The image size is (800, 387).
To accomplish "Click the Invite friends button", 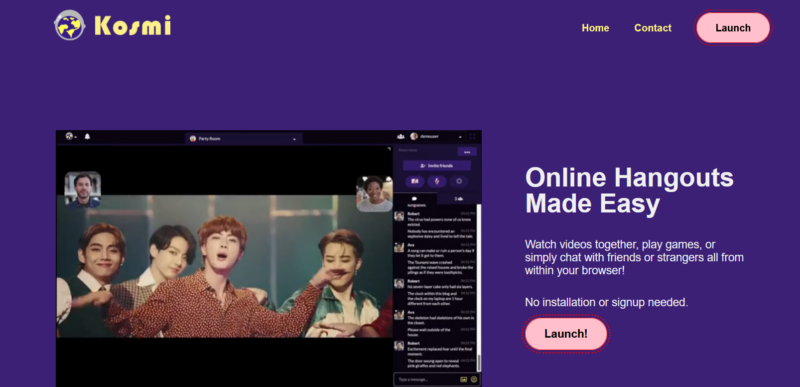I will click(437, 166).
